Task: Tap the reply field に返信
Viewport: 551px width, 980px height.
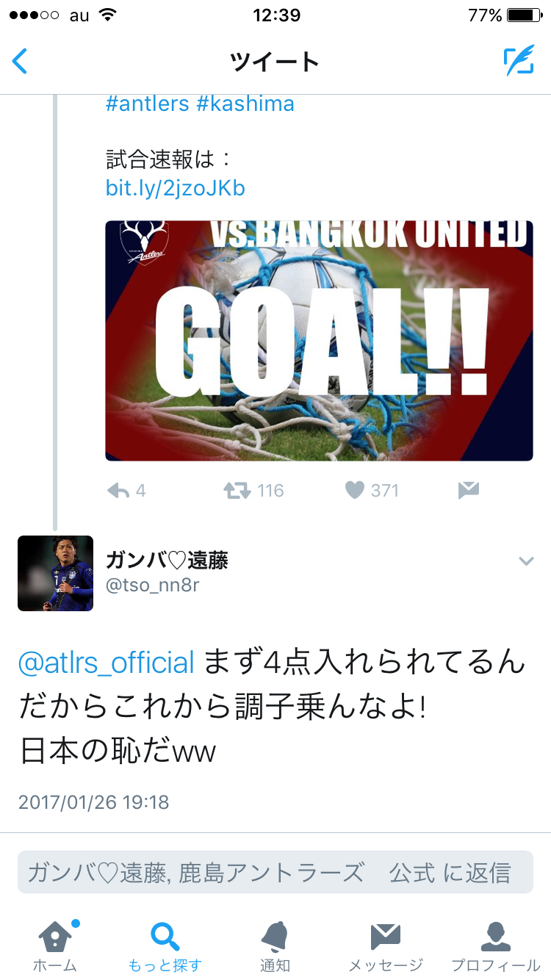Action: coord(275,872)
